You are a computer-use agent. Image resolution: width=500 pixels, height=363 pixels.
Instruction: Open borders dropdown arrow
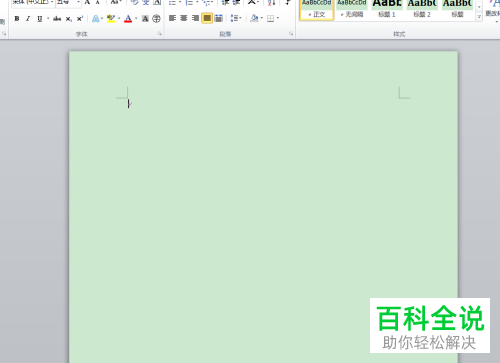[278, 18]
